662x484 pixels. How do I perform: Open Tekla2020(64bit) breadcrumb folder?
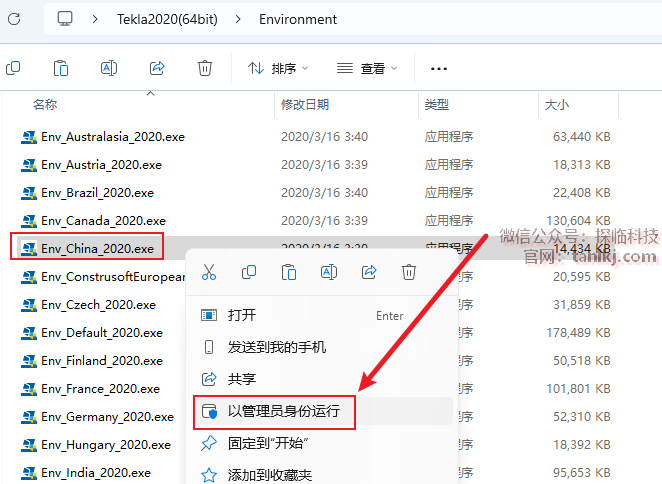pos(167,19)
